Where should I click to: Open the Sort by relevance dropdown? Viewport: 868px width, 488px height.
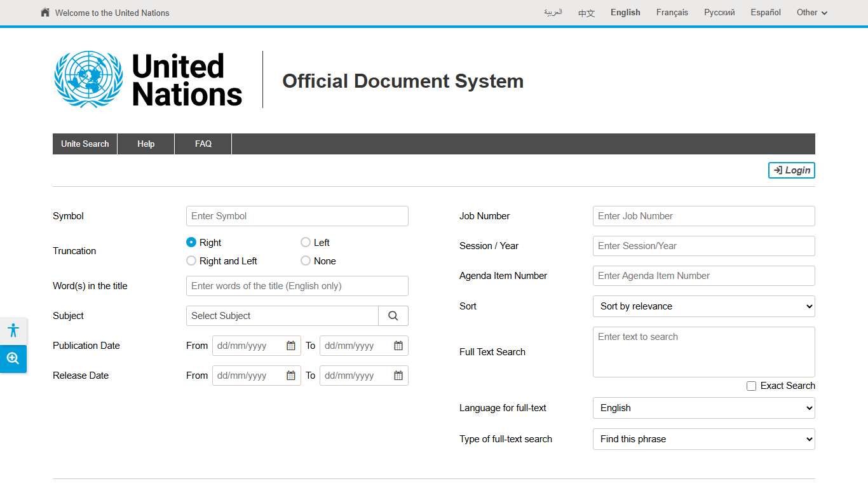[x=703, y=306]
